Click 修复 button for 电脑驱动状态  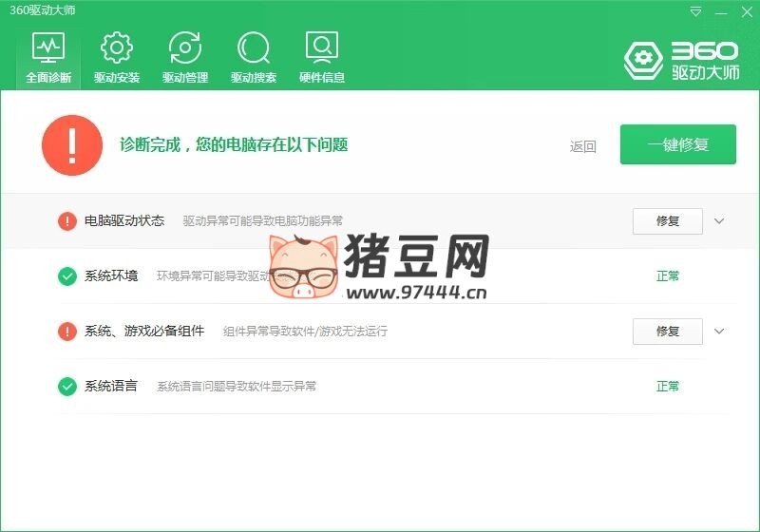tap(667, 221)
